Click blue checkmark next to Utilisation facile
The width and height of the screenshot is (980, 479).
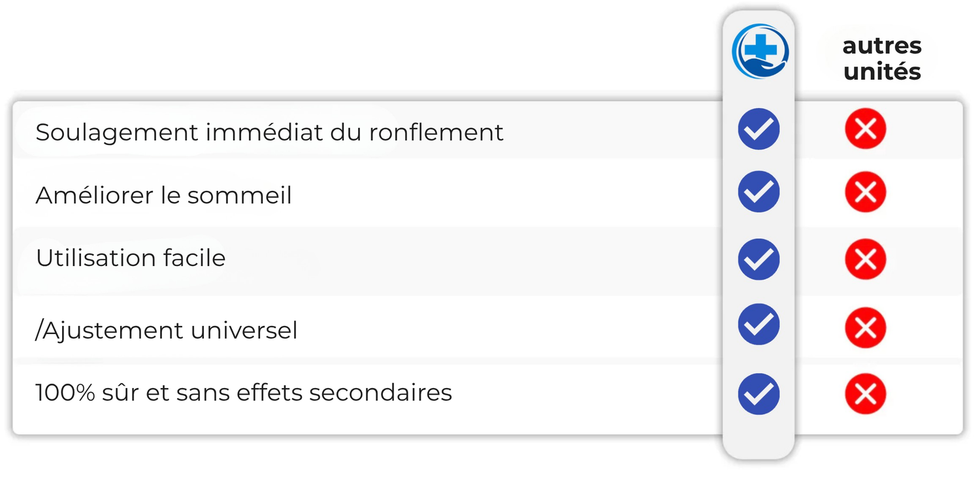click(x=759, y=259)
